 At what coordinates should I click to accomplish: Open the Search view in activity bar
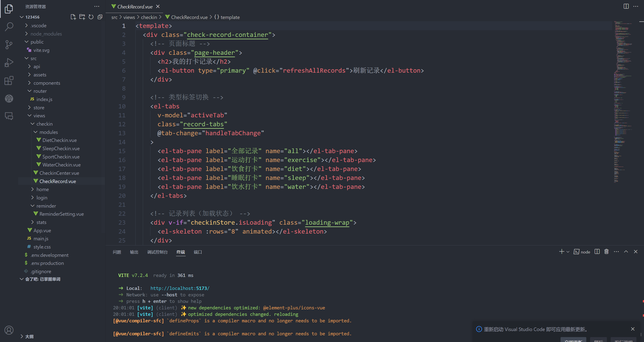point(9,26)
